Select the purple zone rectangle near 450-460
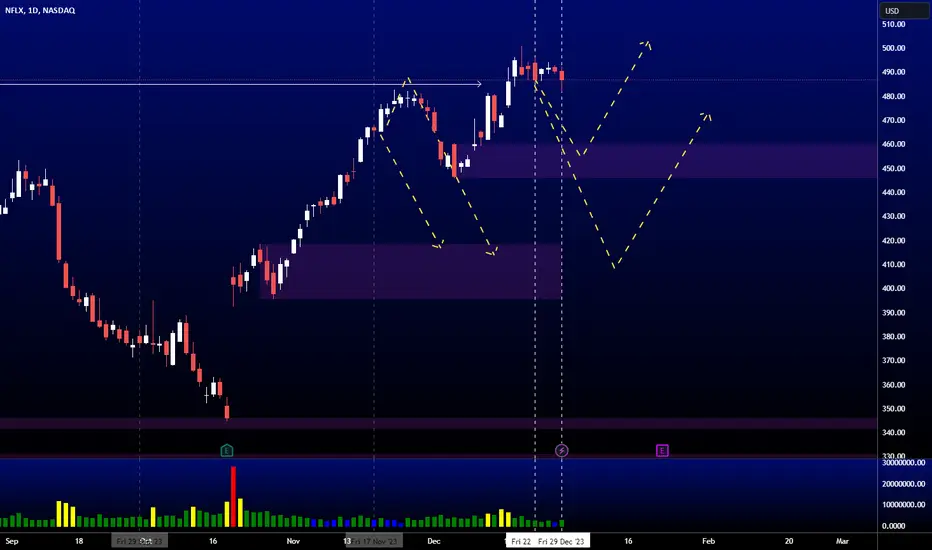The width and height of the screenshot is (932, 550). coord(666,160)
